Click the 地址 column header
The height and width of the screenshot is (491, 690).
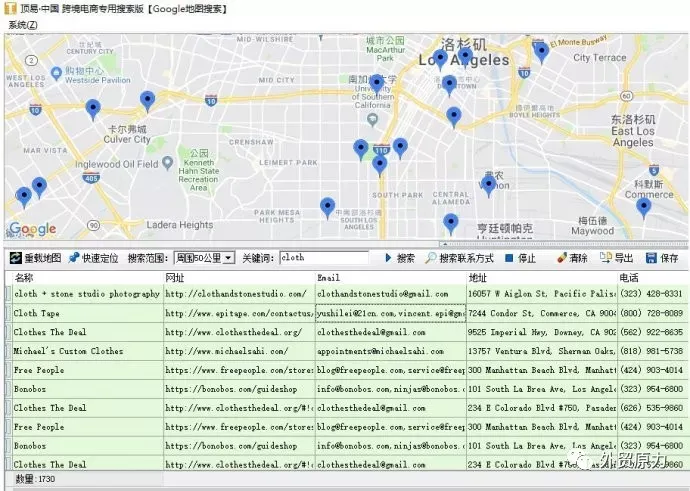pyautogui.click(x=542, y=278)
